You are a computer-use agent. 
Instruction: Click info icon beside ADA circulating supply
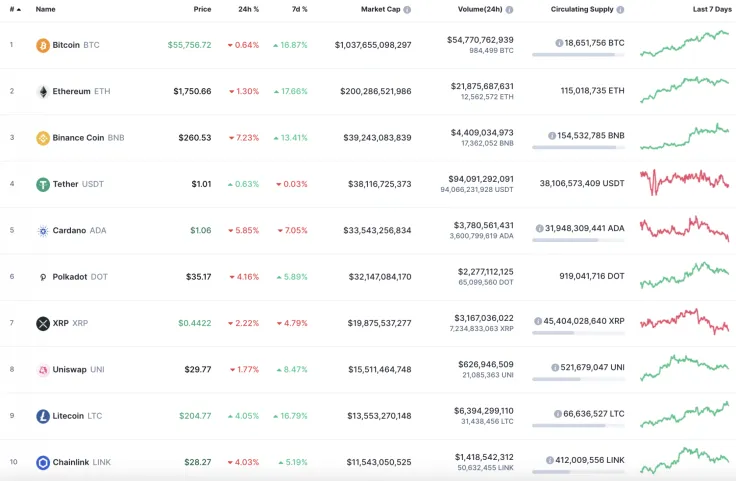(x=540, y=229)
